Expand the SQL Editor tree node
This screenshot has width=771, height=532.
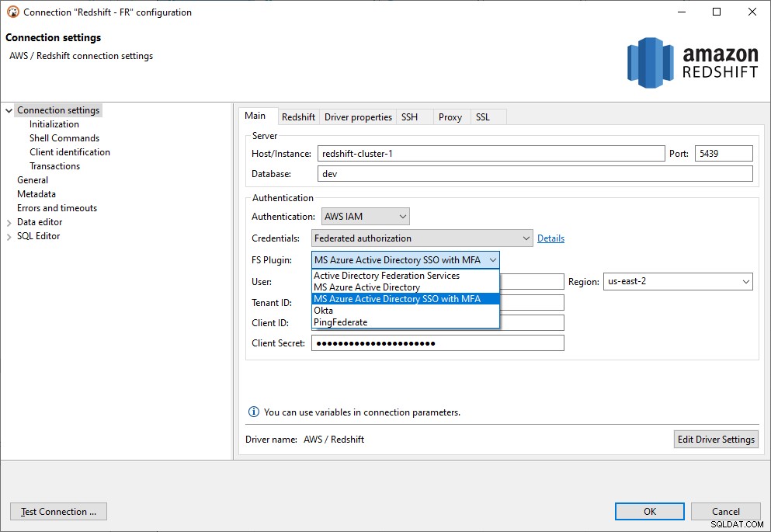pyautogui.click(x=9, y=237)
